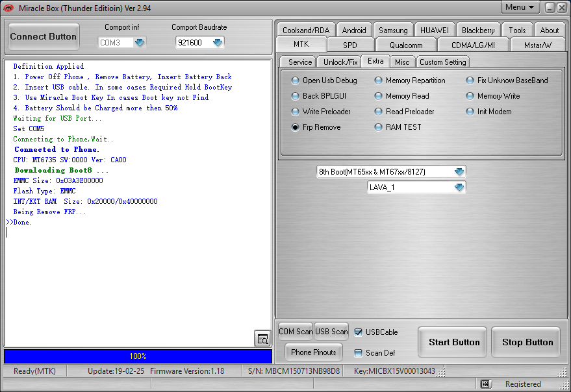Click the 'CPU: MT6735' log line
The image size is (571, 392).
(70, 160)
